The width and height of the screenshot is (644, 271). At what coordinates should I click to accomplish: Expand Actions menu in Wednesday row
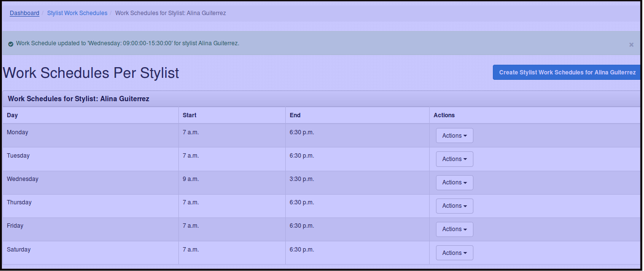(x=454, y=182)
